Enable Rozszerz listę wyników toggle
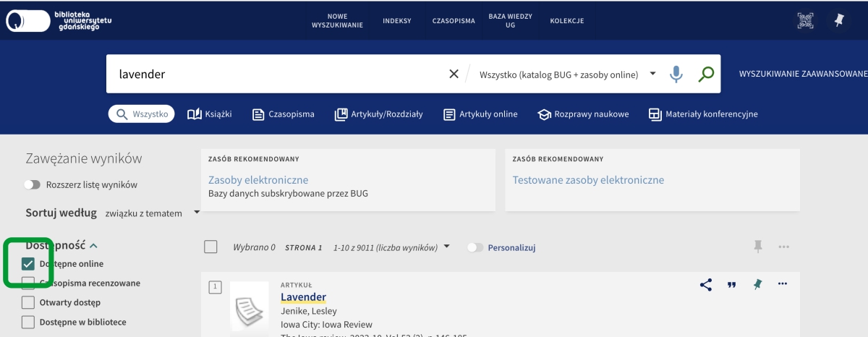The height and width of the screenshot is (337, 868). pos(33,184)
